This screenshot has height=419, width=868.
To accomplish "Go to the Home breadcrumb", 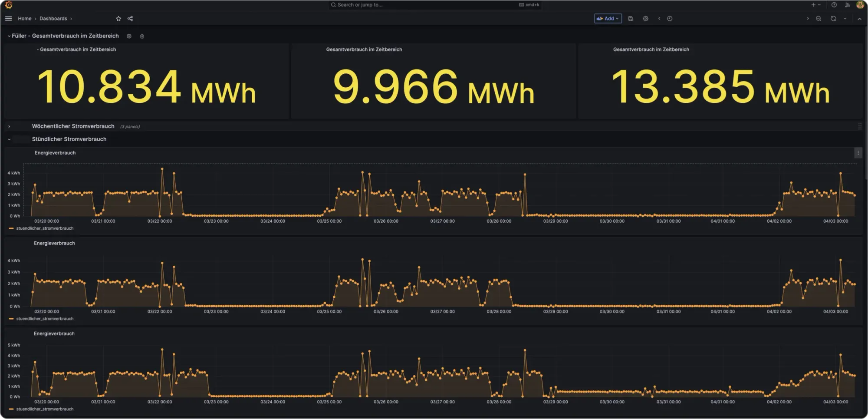I will tap(24, 19).
